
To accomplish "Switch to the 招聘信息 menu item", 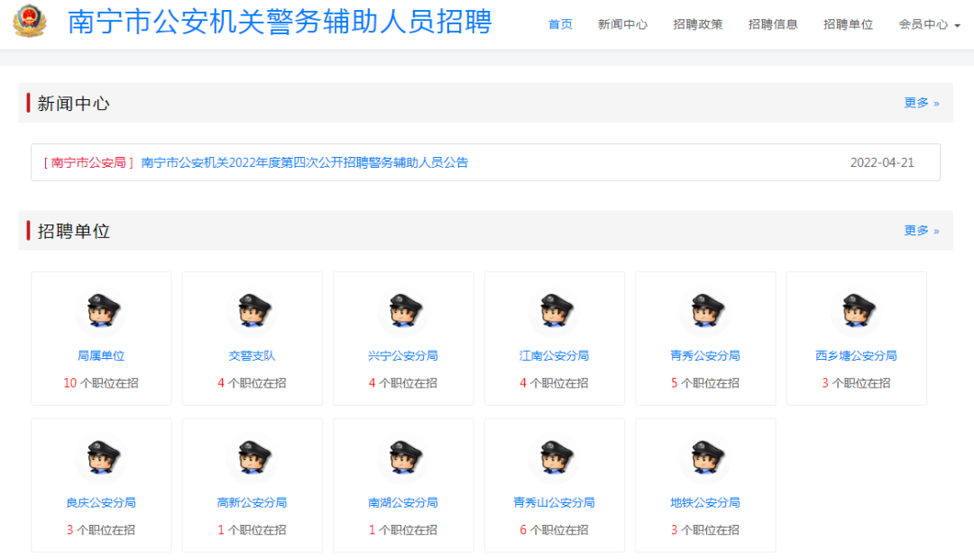I will [773, 24].
